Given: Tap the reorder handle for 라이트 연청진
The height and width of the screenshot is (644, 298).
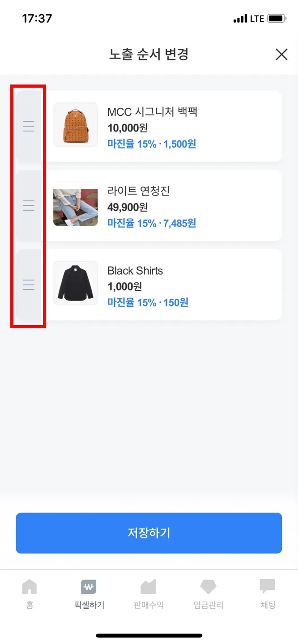Looking at the screenshot, I should point(29,206).
